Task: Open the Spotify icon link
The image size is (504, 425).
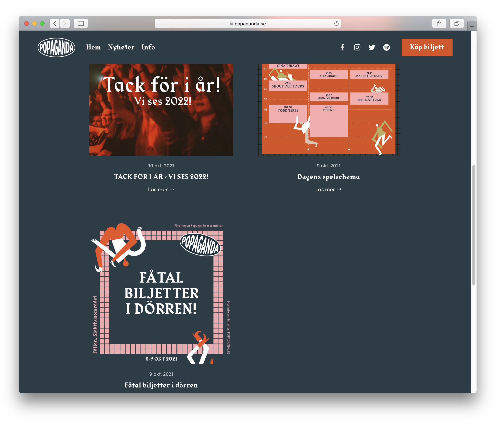Action: point(386,47)
